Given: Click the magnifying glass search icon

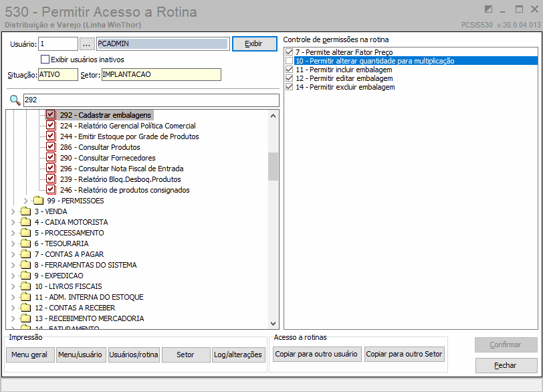Looking at the screenshot, I should (x=15, y=100).
